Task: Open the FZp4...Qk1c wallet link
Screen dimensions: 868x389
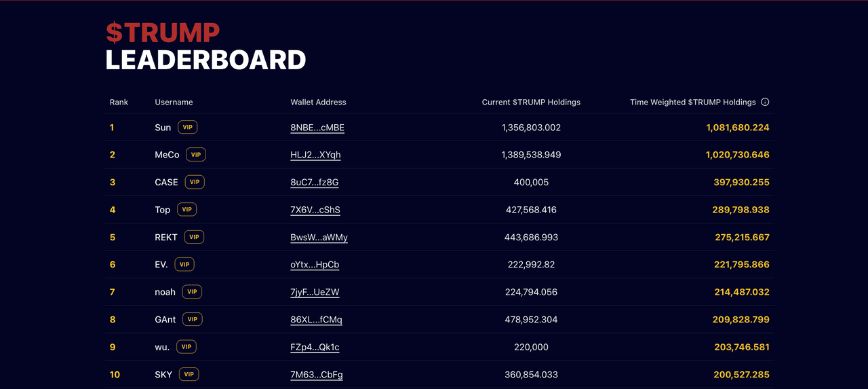Action: tap(315, 347)
